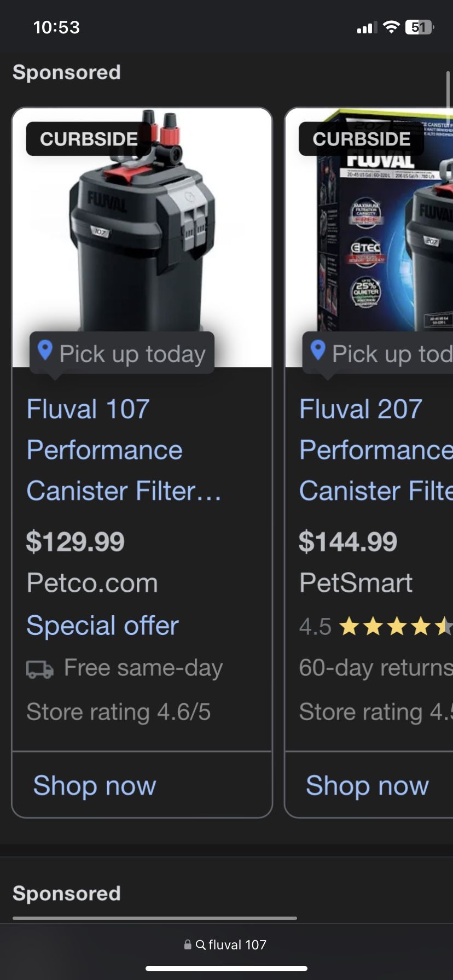Tap the delivery truck icon
This screenshot has width=453, height=980.
pyautogui.click(x=40, y=669)
